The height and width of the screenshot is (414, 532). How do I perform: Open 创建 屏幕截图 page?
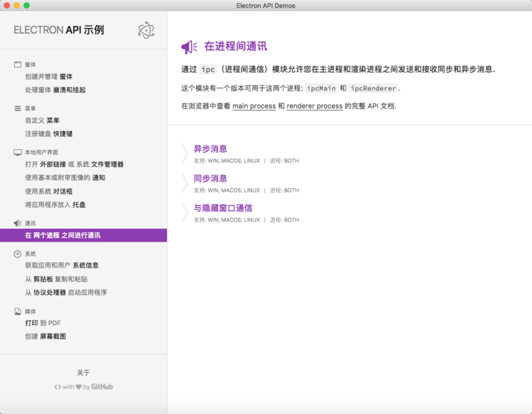click(x=45, y=336)
